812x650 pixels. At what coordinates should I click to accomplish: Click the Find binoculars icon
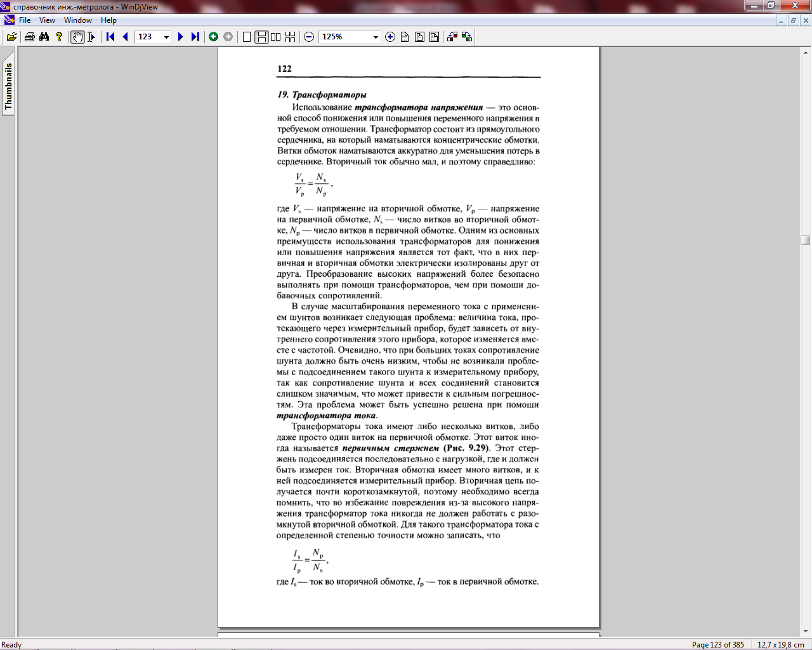tap(44, 37)
